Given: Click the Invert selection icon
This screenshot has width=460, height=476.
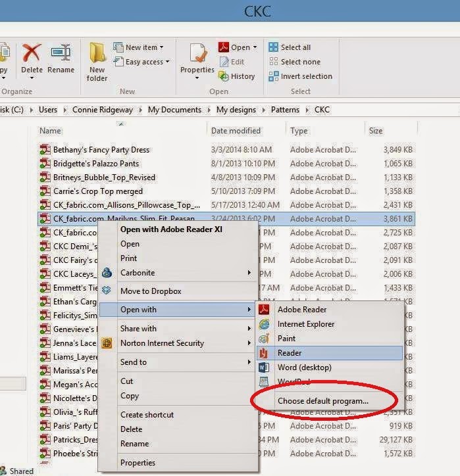Looking at the screenshot, I should [x=274, y=76].
